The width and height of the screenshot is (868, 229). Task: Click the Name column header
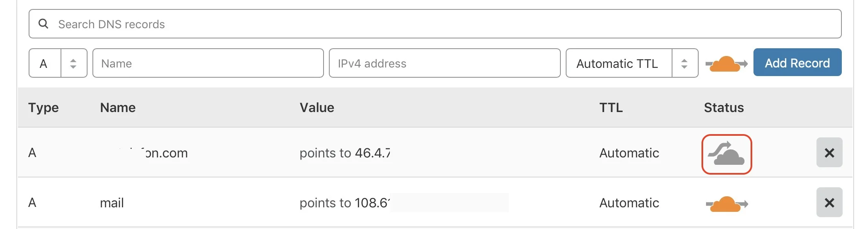tap(118, 108)
